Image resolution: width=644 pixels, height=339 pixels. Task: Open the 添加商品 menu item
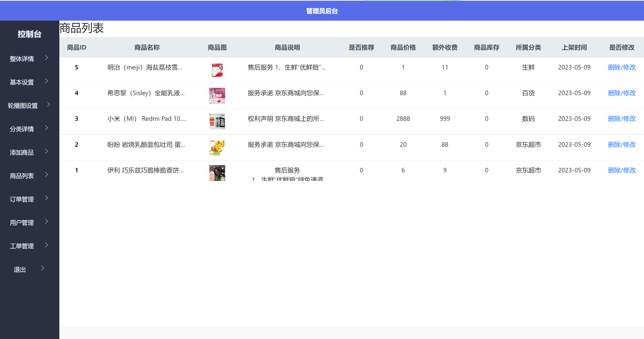[22, 153]
